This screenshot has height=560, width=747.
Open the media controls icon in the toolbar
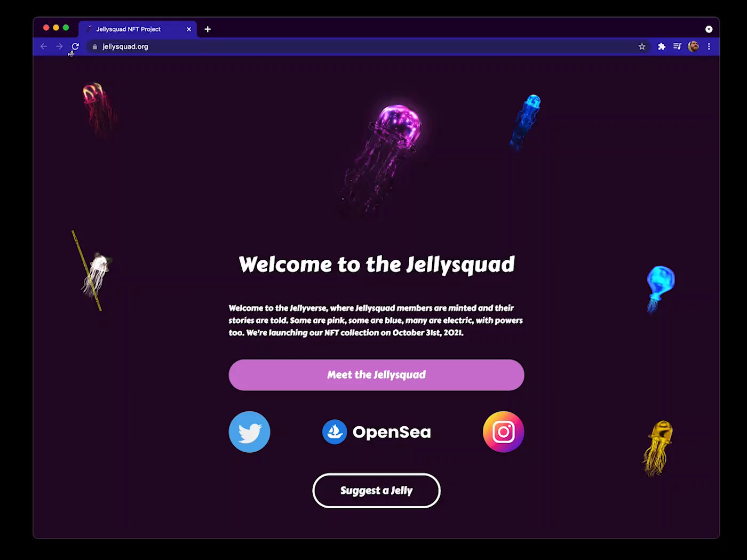coord(677,46)
